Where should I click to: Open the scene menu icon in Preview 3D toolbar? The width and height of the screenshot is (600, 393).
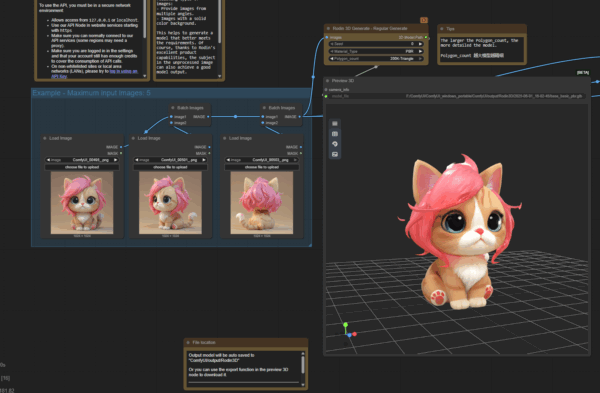pyautogui.click(x=335, y=124)
